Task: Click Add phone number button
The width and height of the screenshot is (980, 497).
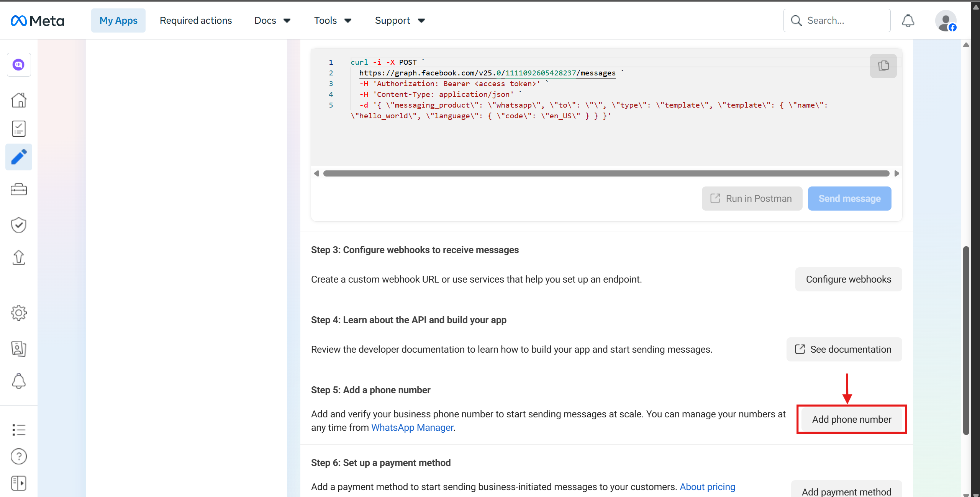Action: click(x=852, y=419)
